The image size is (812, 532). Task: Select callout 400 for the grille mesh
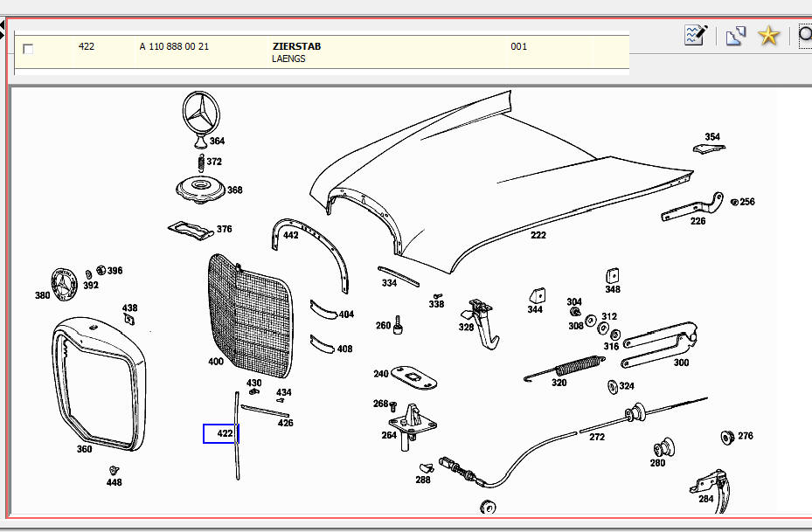[215, 362]
